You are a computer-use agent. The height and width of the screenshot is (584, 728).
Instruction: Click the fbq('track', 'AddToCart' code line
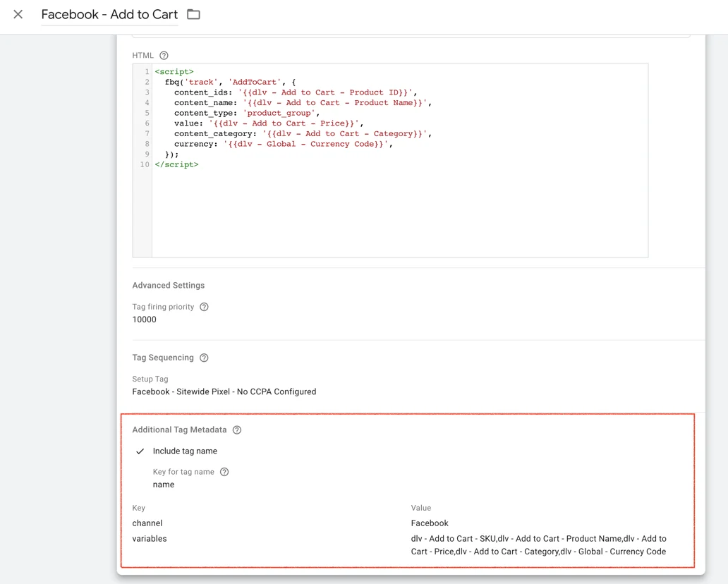[x=230, y=82]
